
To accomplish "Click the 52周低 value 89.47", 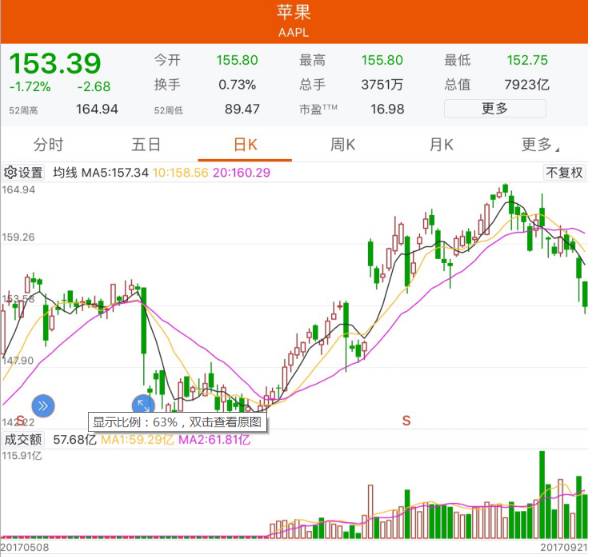I will point(242,110).
